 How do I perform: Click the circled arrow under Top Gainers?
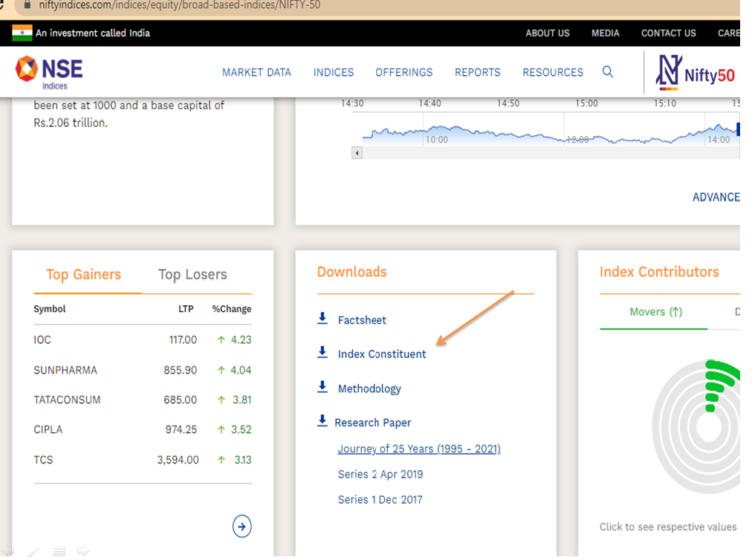click(242, 527)
